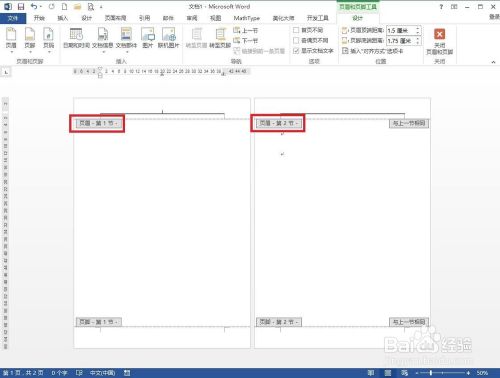Click the zoom out minus button
The width and height of the screenshot is (500, 378).
[x=417, y=373]
